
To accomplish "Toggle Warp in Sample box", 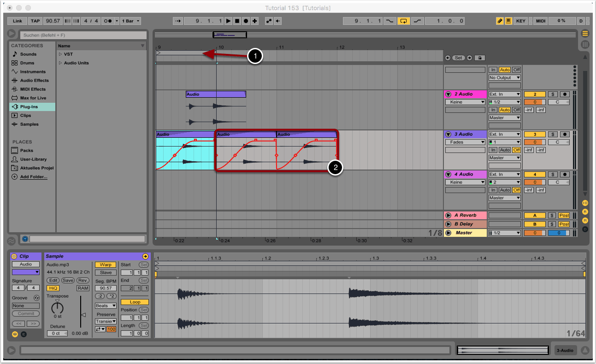I will pos(106,265).
